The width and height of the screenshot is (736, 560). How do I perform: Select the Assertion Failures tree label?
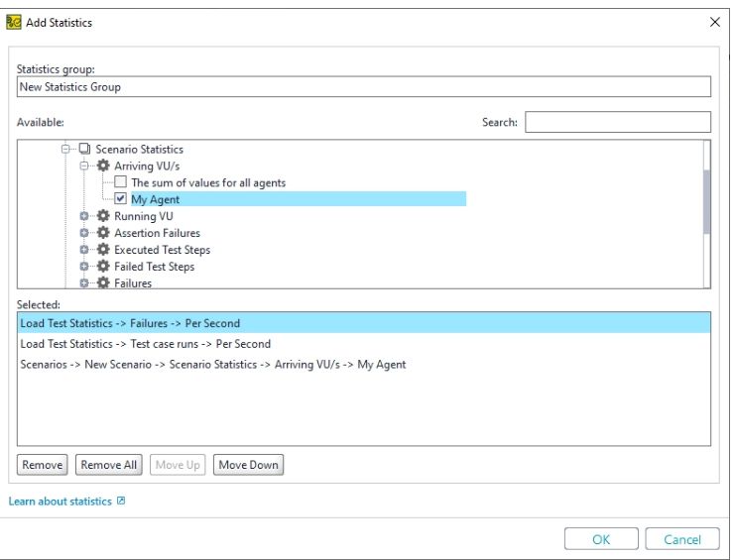click(x=158, y=233)
